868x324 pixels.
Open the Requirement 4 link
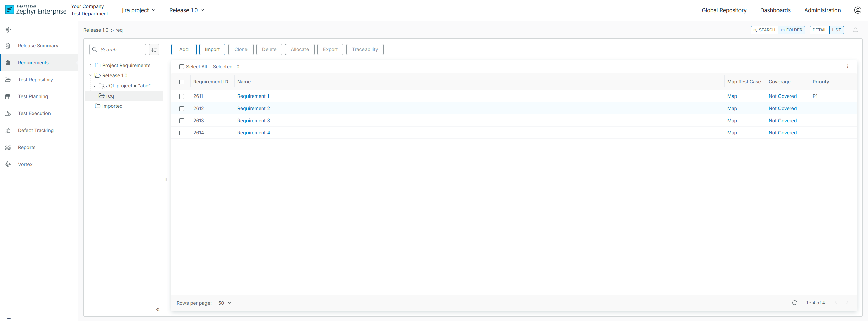253,133
